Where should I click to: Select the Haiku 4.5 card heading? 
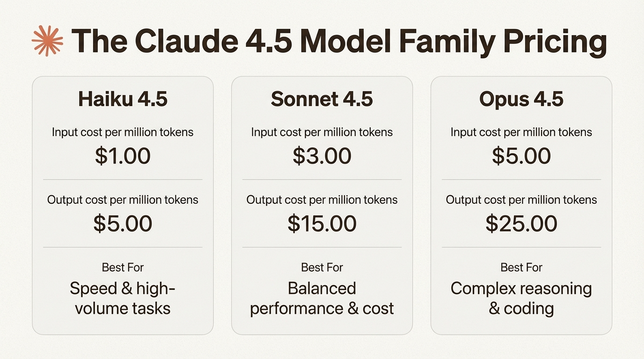coord(123,99)
